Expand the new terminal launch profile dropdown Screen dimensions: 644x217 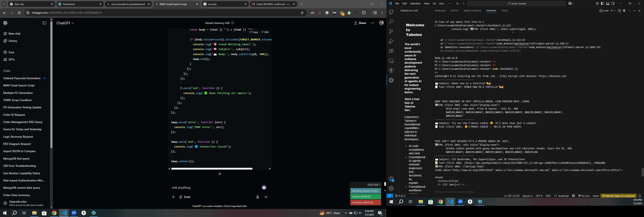point(615,11)
